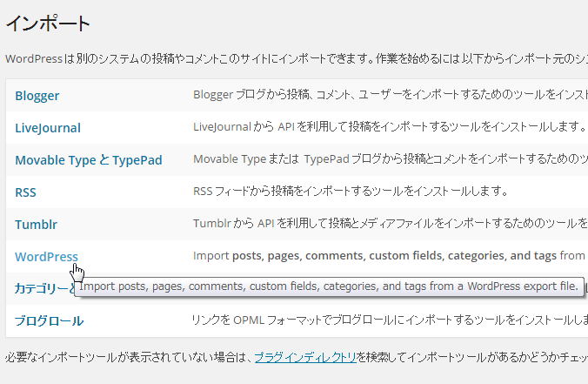Click the RSS フィード description text
This screenshot has width=588, height=384.
point(350,192)
